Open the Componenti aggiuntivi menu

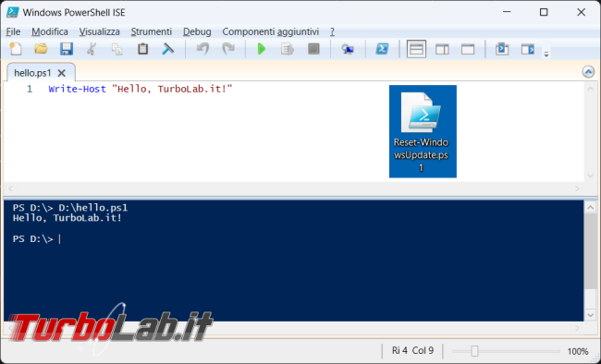pyautogui.click(x=271, y=31)
